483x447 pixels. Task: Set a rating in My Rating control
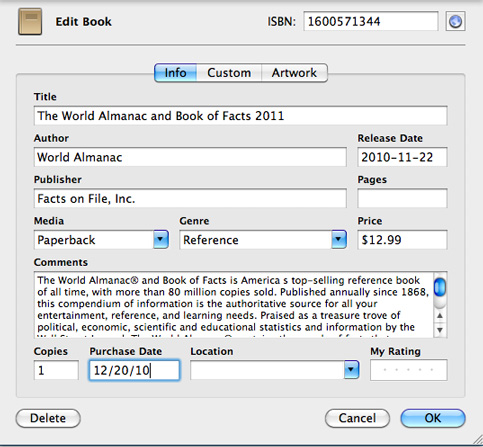click(x=409, y=370)
